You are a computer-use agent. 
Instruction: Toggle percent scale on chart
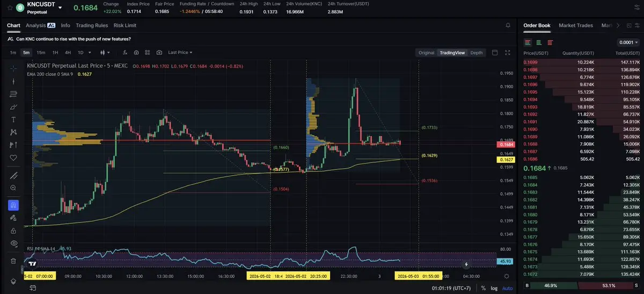coord(483,288)
